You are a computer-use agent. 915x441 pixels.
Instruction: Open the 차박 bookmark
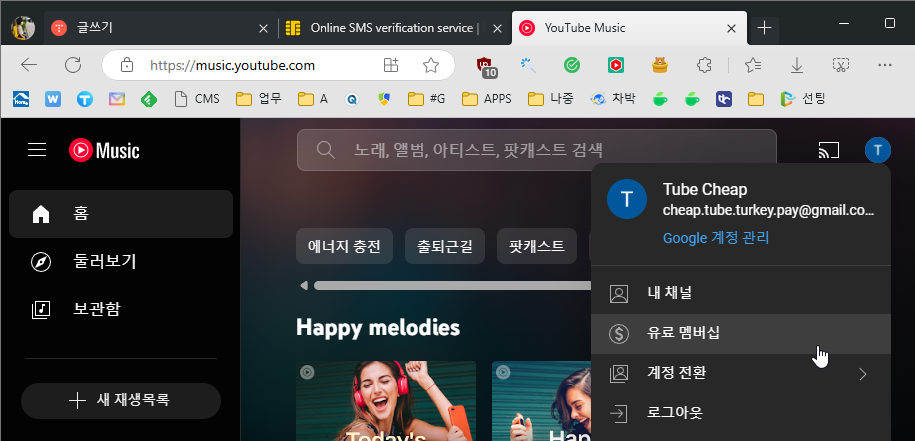pyautogui.click(x=613, y=99)
